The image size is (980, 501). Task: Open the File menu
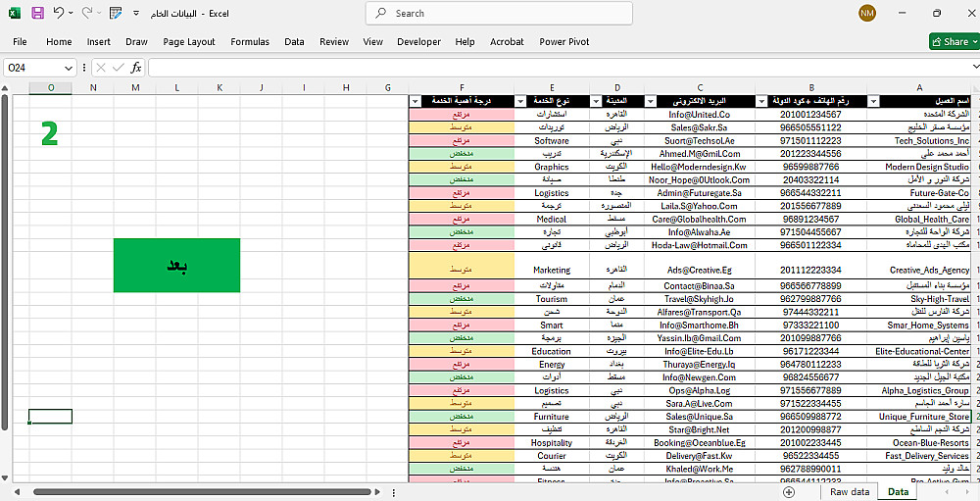[x=20, y=42]
